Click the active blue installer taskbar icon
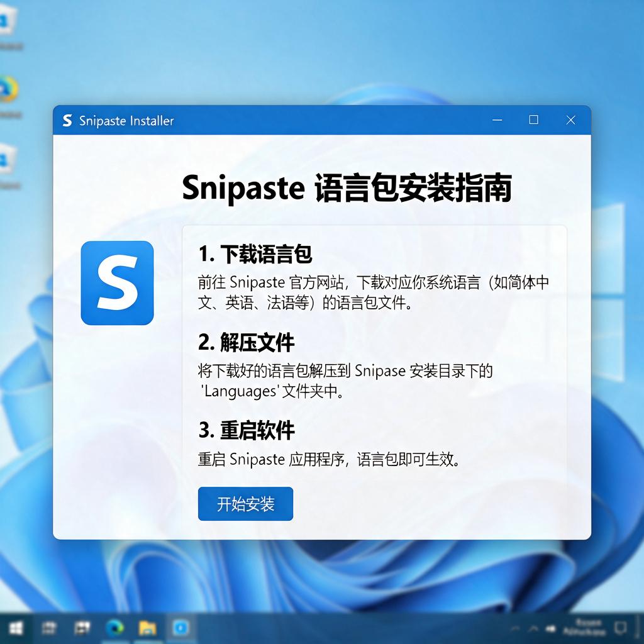This screenshot has height=644, width=644. [x=180, y=628]
